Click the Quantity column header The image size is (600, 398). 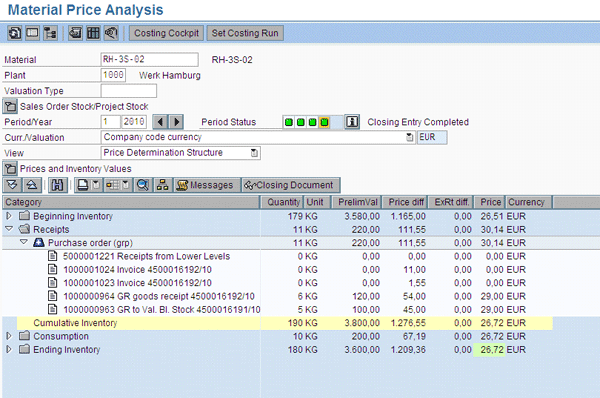pos(282,202)
